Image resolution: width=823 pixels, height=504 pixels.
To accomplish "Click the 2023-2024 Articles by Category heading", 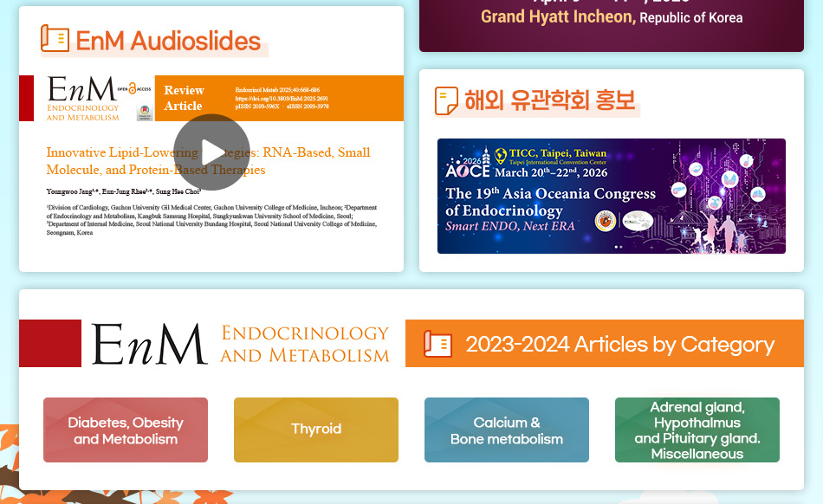I will tap(619, 345).
